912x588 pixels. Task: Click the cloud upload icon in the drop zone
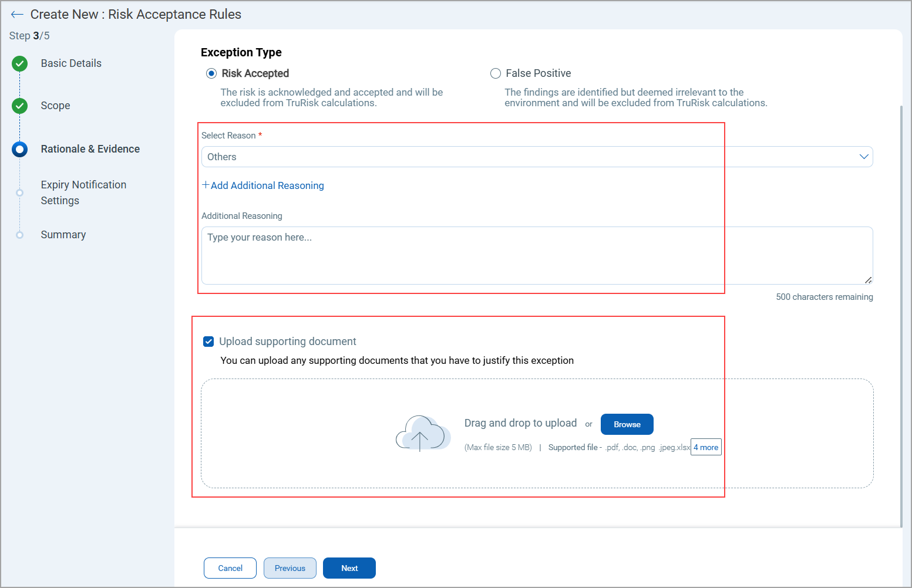click(x=422, y=433)
